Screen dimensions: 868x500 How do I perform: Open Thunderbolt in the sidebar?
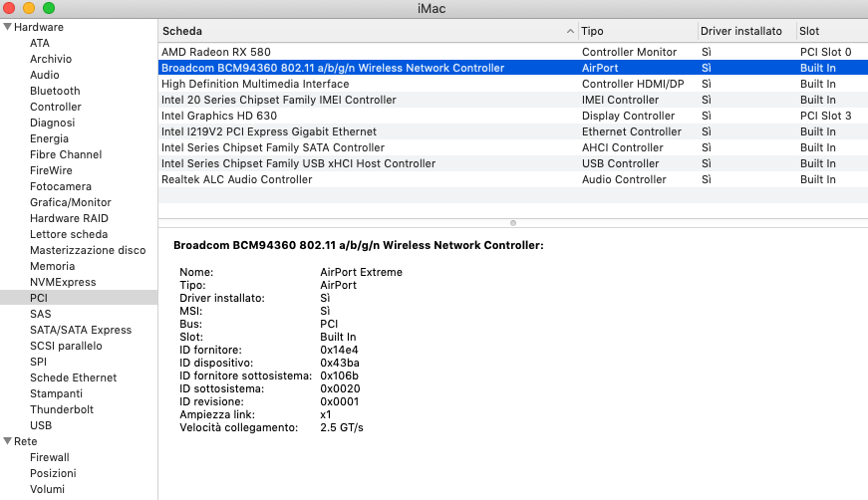(62, 409)
